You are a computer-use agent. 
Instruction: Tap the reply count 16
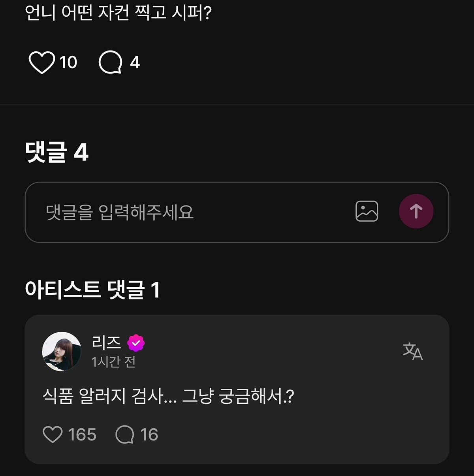pos(149,435)
